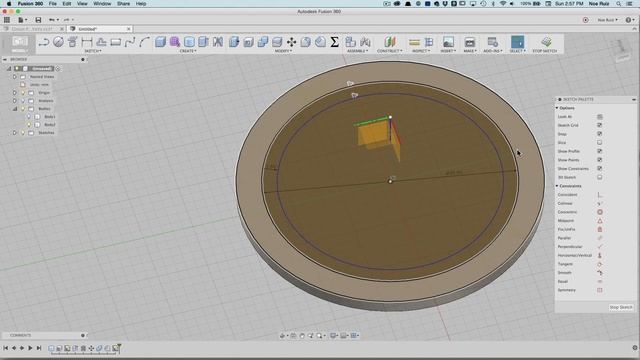Jump timeline to the end
The image size is (640, 360).
39,348
